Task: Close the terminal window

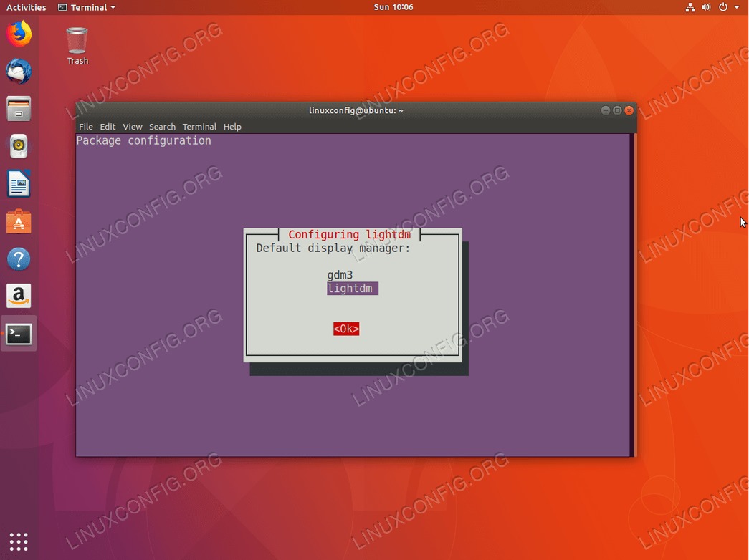Action: coord(629,110)
